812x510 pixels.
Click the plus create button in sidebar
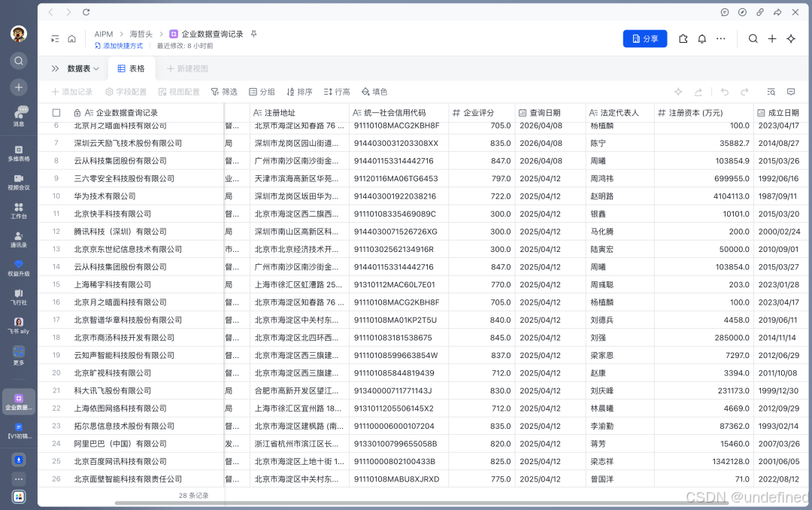(x=19, y=87)
